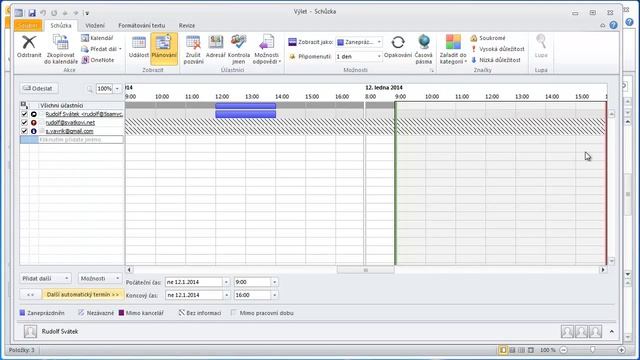Click Další automatický termín >> button

click(83, 294)
